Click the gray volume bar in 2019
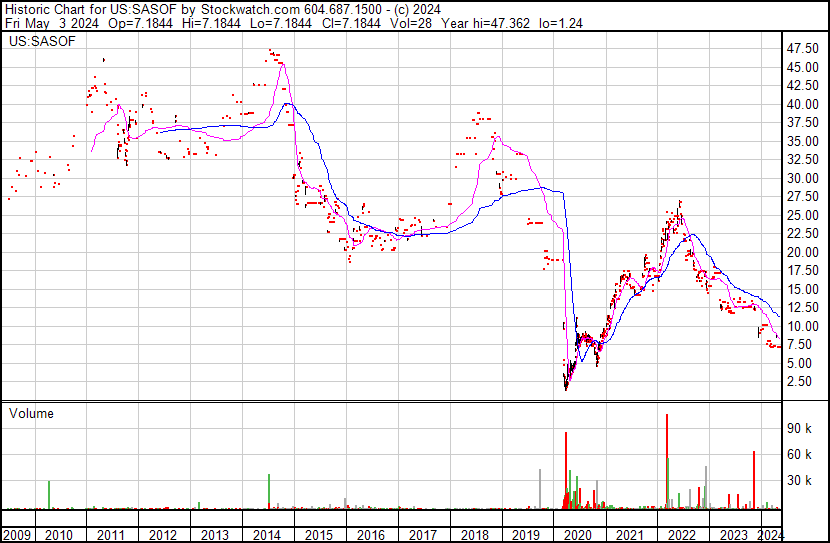Screen dimensions: 830x543 coord(540,489)
